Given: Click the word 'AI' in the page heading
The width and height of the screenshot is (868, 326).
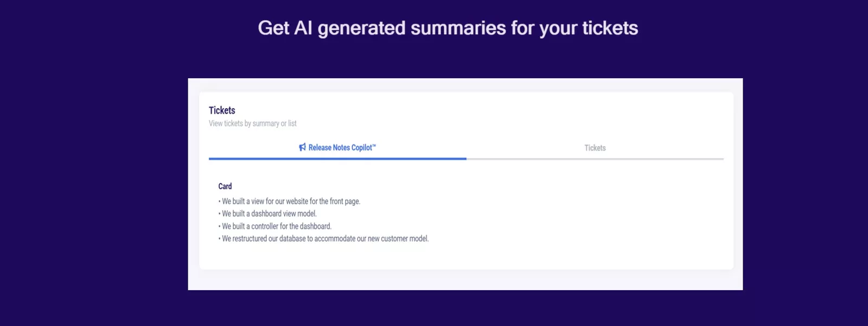Looking at the screenshot, I should click(303, 28).
